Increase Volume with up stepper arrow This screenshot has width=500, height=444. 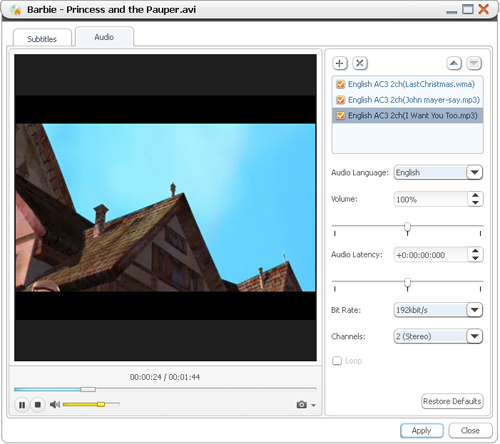475,196
